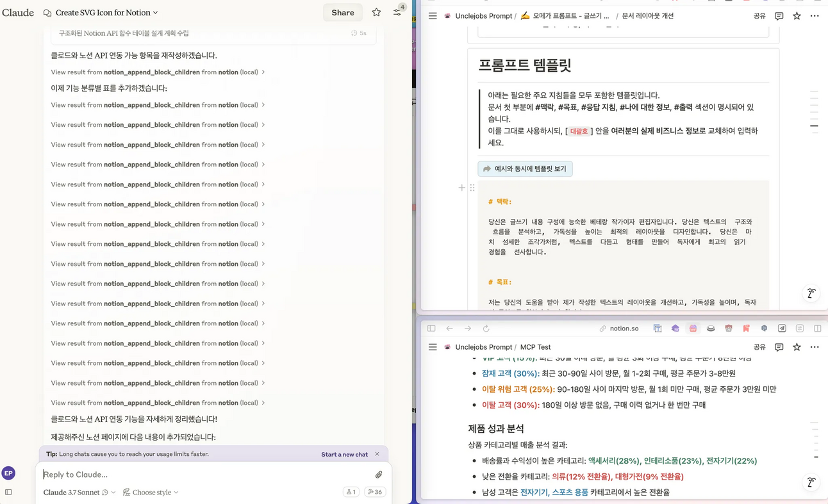
Task: Toggle the browser sidebar in Safari toolbar
Action: [431, 329]
